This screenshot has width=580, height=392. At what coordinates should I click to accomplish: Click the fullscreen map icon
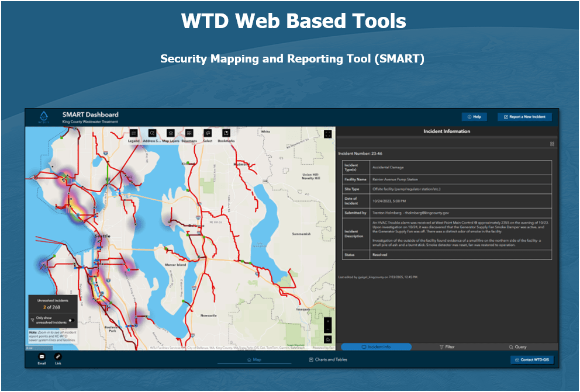coord(328,134)
